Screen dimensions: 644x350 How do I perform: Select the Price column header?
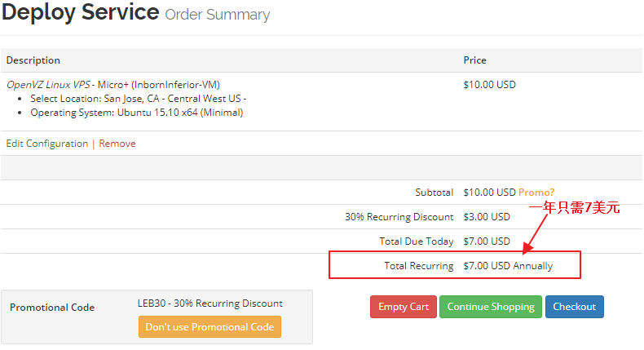pos(474,60)
